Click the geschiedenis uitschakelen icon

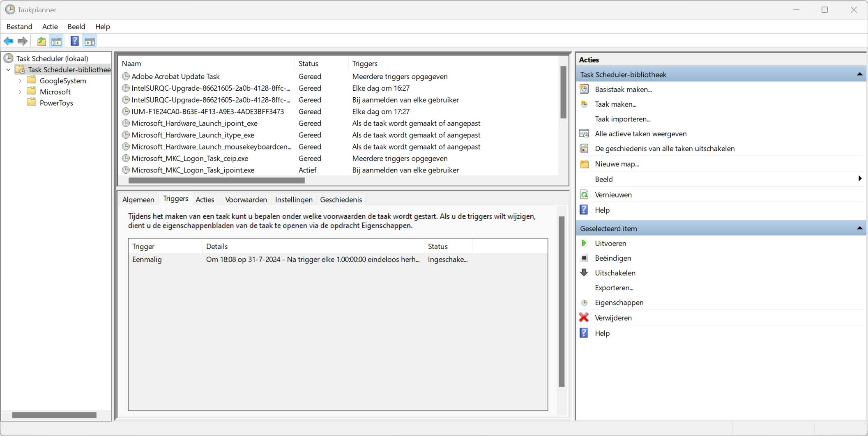point(584,148)
